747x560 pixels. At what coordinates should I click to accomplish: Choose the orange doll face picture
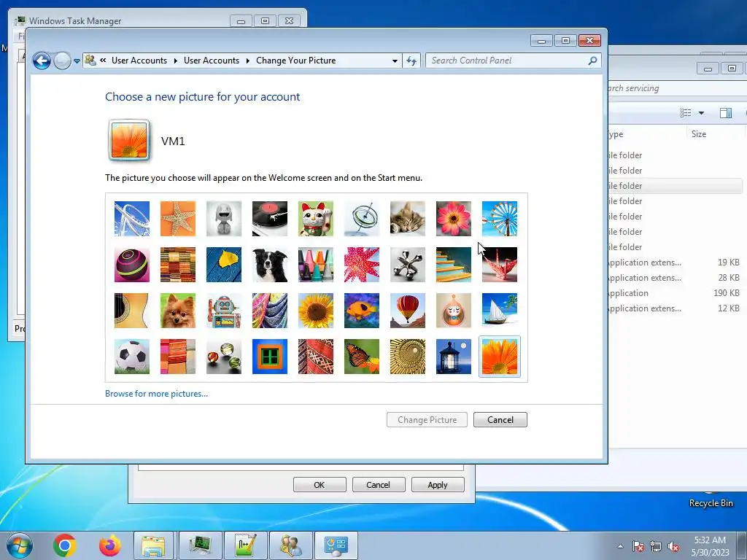[x=454, y=311]
